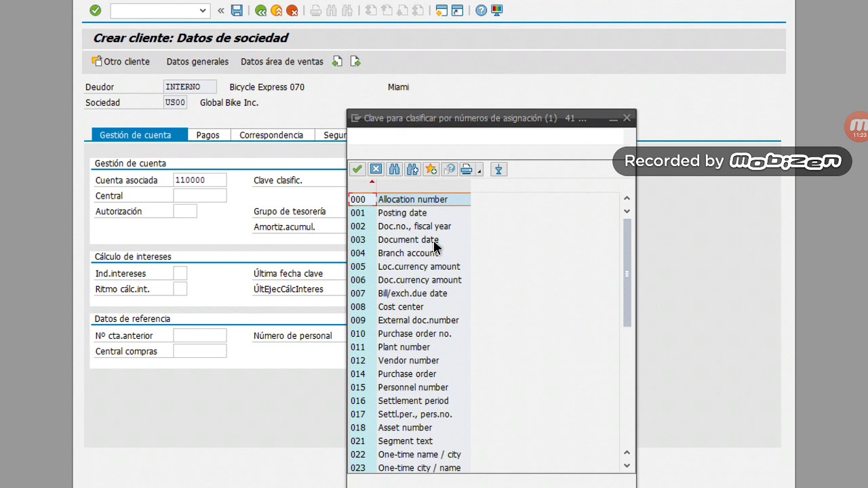Select row 010 Purchase order no.
Viewport: 868px width, 488px height.
(410, 333)
